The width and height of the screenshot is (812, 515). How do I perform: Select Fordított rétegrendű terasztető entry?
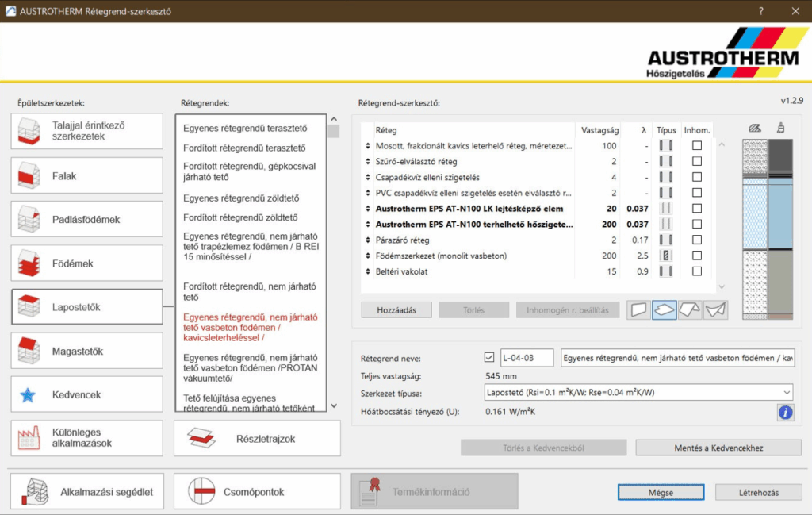coord(244,148)
